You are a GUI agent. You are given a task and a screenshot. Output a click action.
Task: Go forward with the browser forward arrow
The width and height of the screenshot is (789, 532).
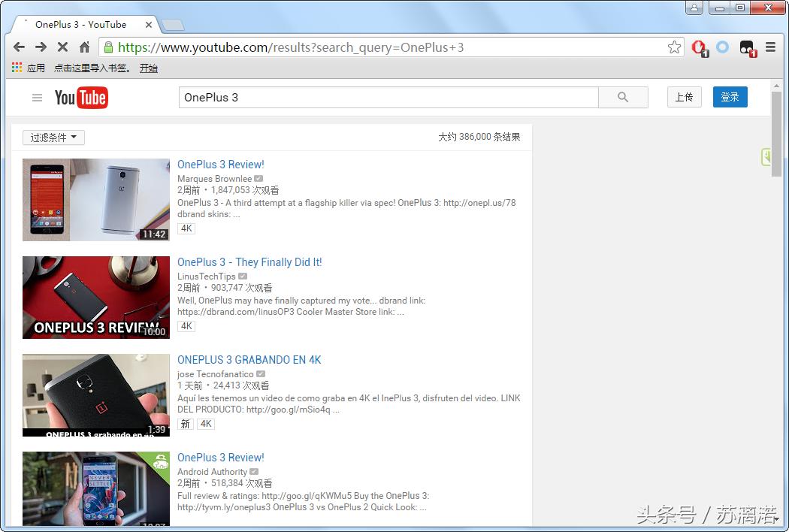coord(41,47)
